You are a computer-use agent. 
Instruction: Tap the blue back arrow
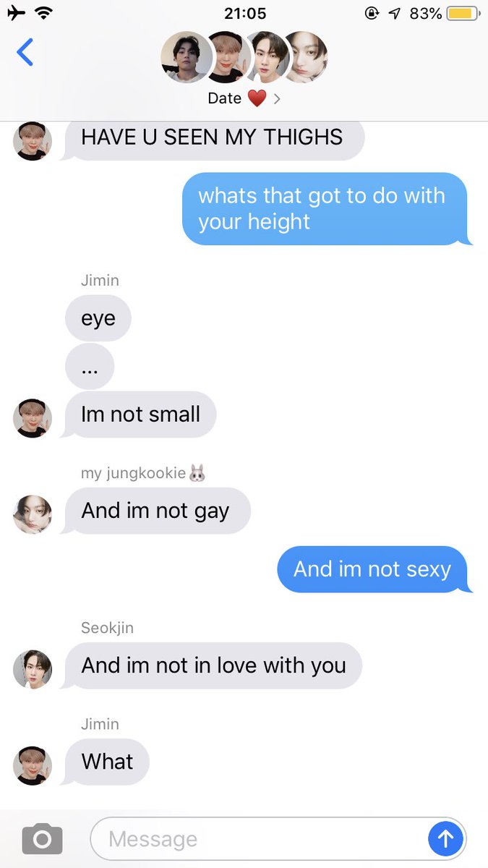[25, 52]
